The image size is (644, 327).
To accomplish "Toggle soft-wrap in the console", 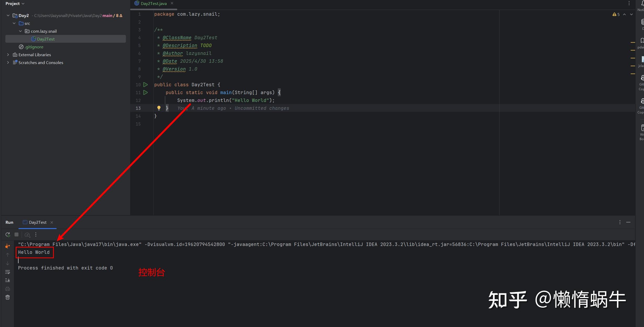I will [x=8, y=272].
